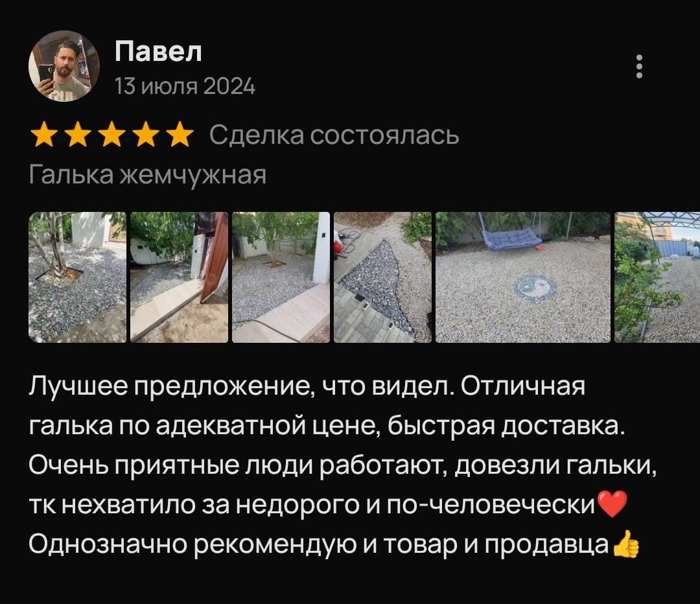Open third photo with tree and step
Viewport: 700px width, 604px height.
pos(281,277)
